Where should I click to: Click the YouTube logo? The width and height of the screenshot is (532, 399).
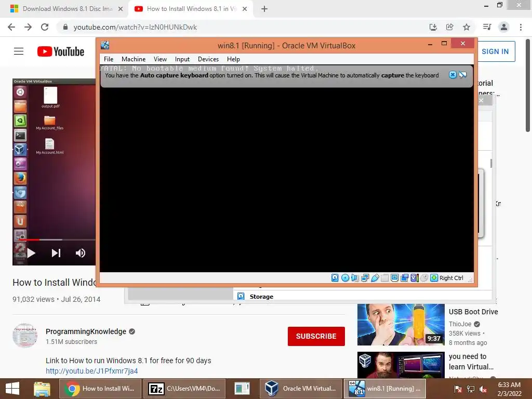click(x=61, y=51)
